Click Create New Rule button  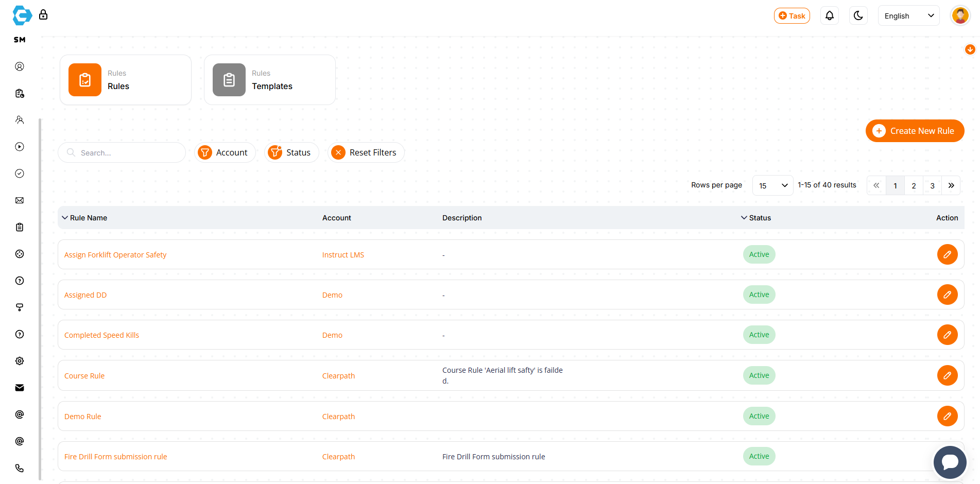click(915, 131)
